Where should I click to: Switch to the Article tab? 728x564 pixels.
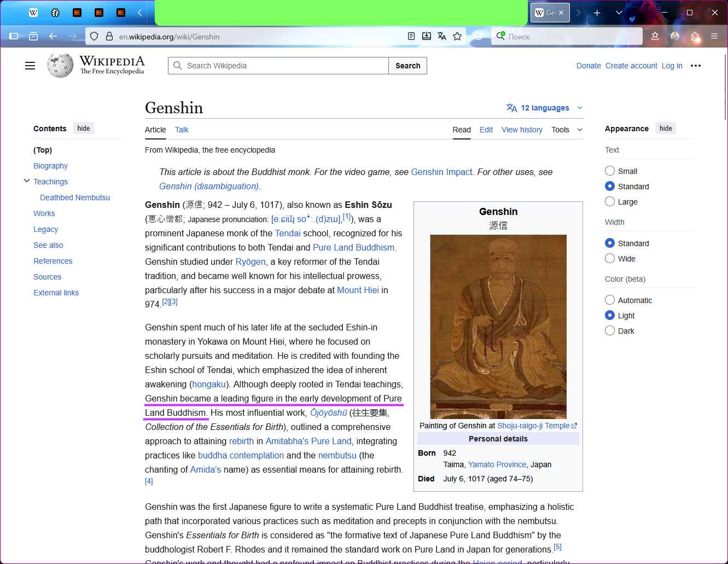155,130
